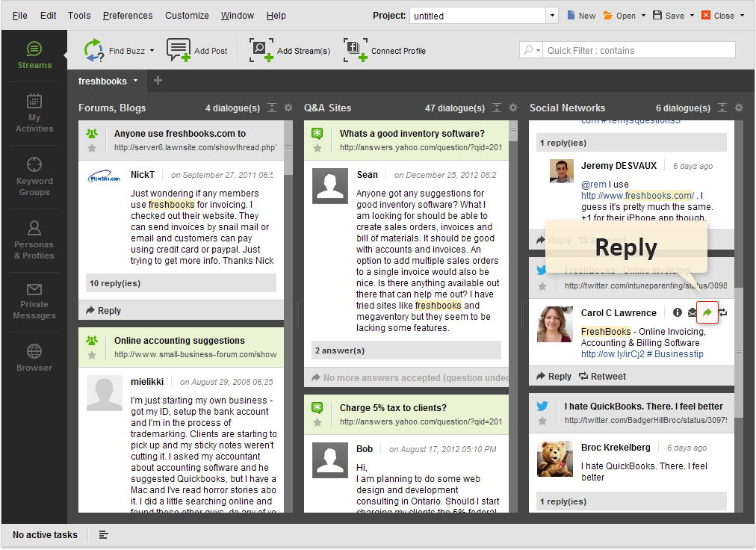Open Personas & Profiles in the sidebar
756x550 pixels.
(34, 241)
